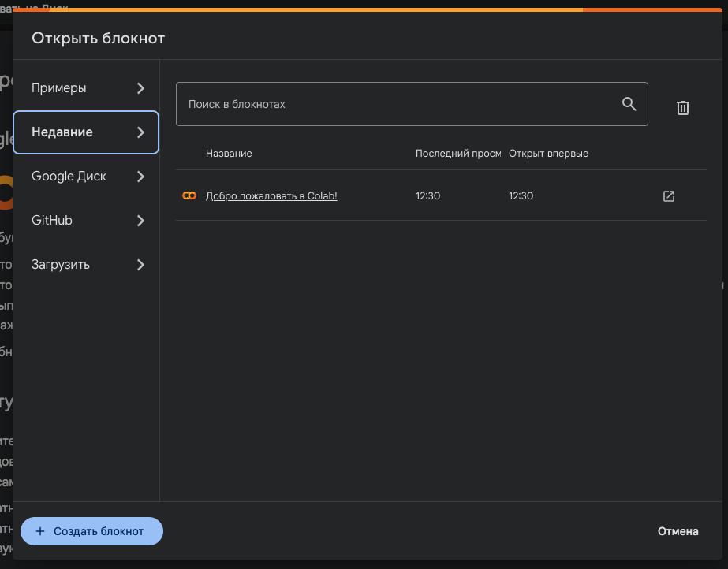Choose the Загрузить tab

click(61, 265)
